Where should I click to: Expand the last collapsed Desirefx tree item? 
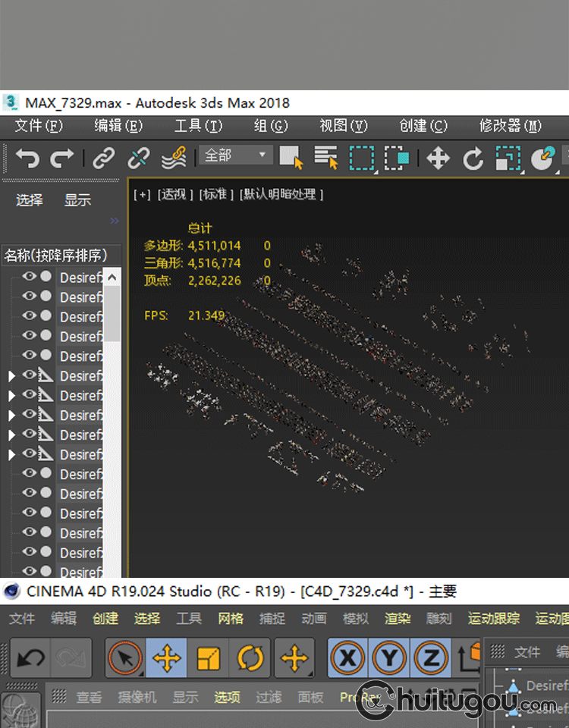11,455
